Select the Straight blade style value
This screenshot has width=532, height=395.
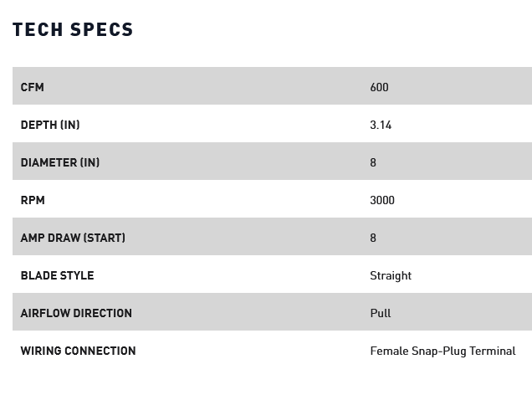click(391, 275)
